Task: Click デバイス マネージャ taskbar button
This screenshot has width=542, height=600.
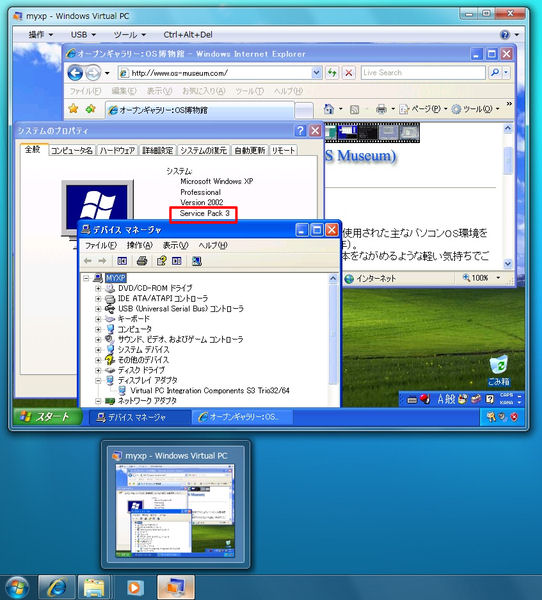Action: (139, 417)
